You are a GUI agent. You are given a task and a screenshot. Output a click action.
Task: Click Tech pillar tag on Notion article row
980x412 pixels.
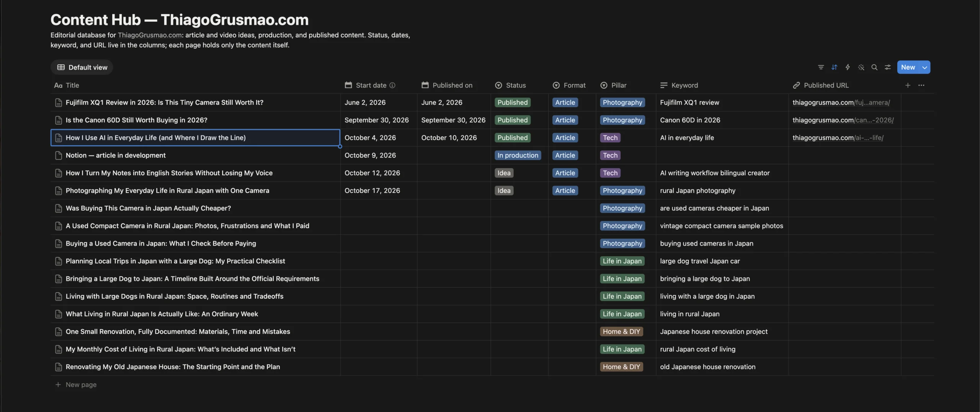(610, 155)
